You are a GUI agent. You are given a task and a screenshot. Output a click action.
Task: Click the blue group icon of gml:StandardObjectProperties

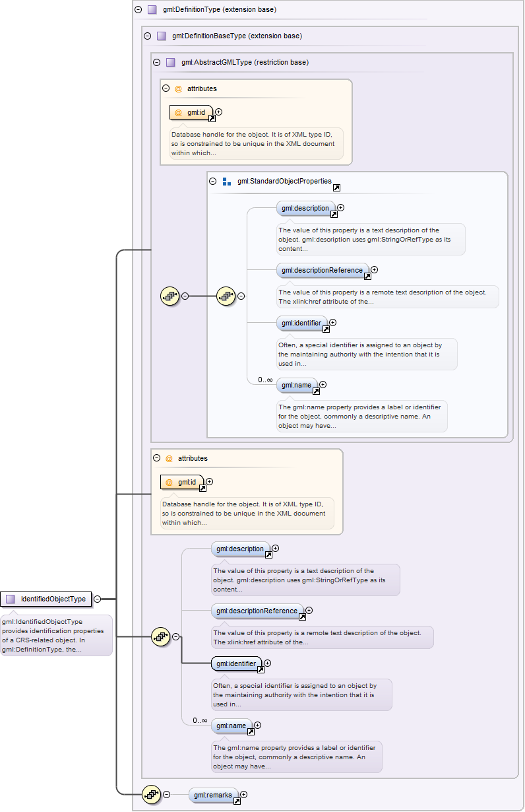[x=226, y=181]
